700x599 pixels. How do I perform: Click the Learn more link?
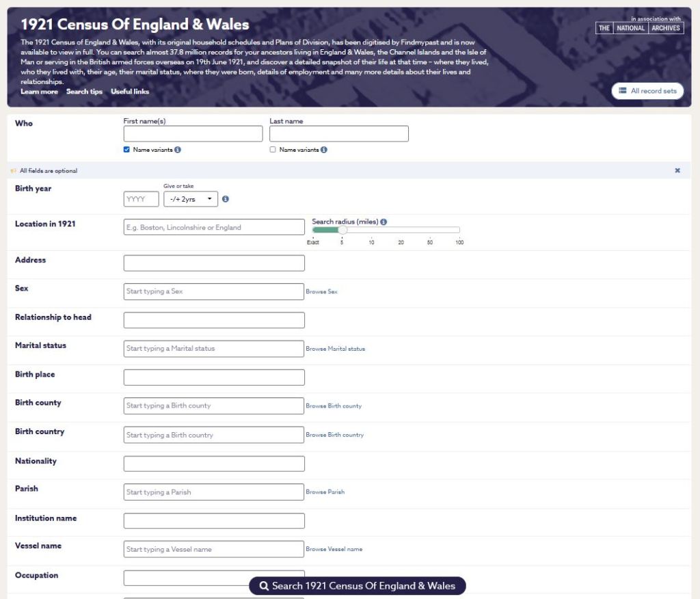coord(39,92)
